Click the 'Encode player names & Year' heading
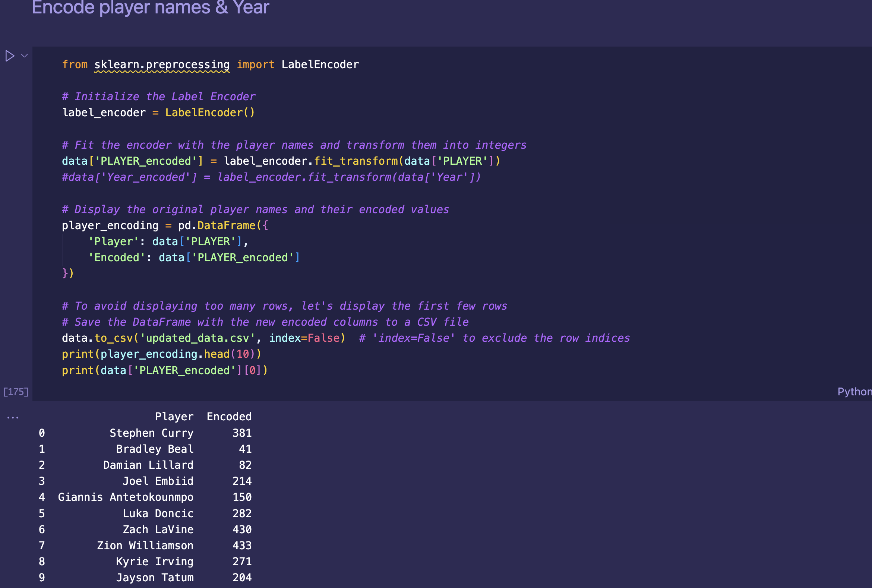The image size is (872, 588). point(151,7)
